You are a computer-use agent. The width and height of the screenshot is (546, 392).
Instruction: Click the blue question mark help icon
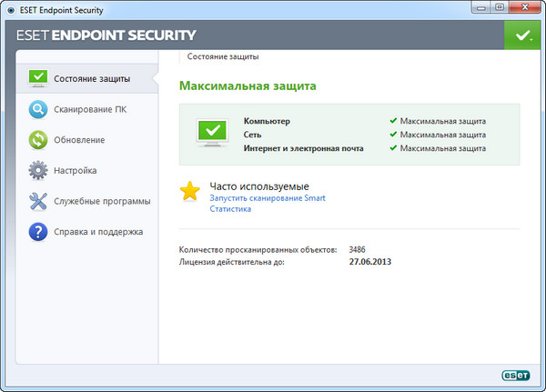[36, 232]
